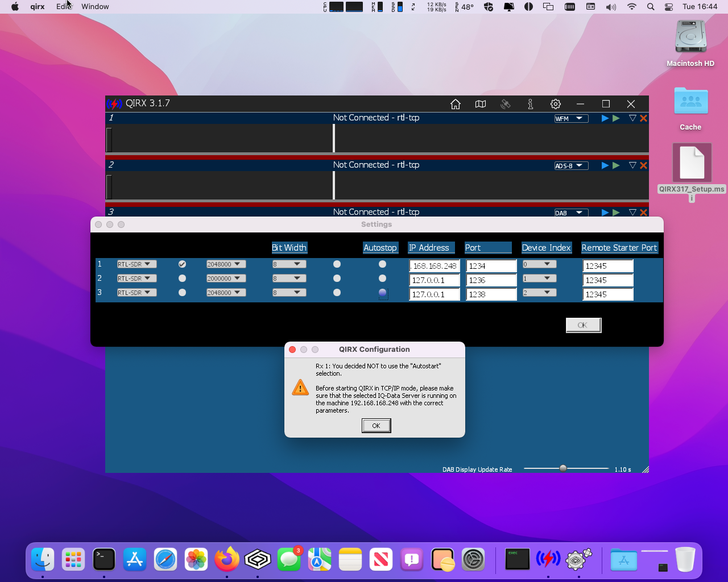The width and height of the screenshot is (728, 582).
Task: Click the Port field containing 1236
Action: point(491,280)
